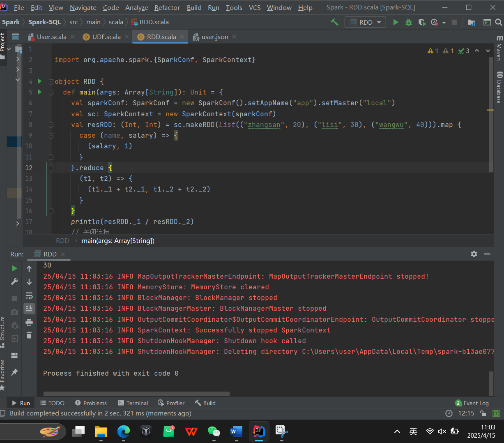Click the read-only lock icon in status bar
This screenshot has height=443, width=504.
483,413
